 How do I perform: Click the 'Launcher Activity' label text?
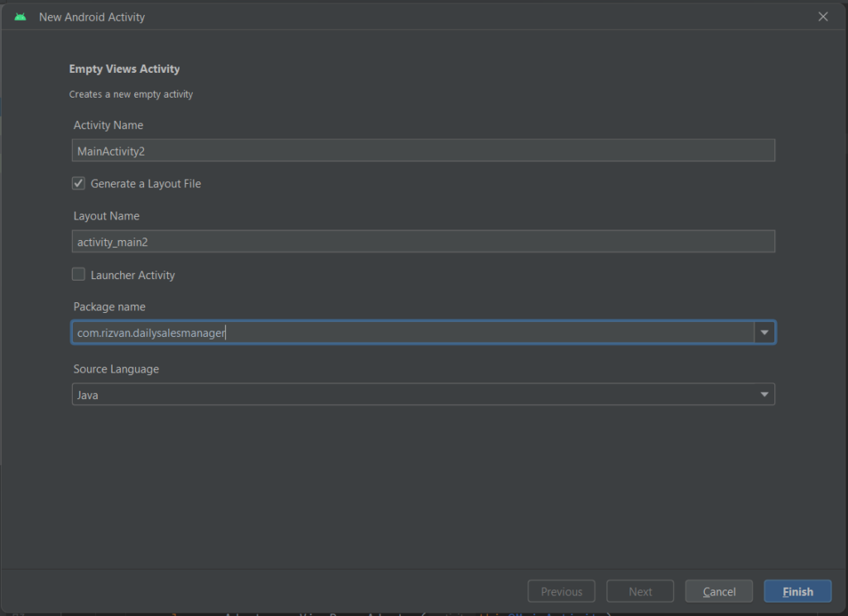[132, 275]
